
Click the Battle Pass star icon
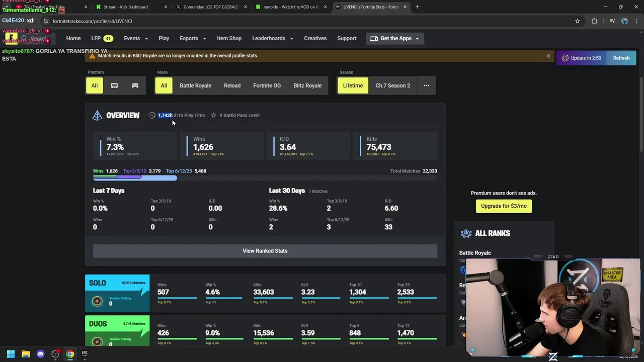click(x=213, y=115)
